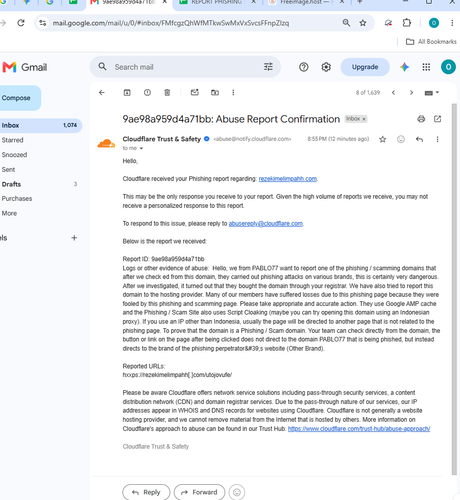Click the Cloudflare sender avatar logo
The image size is (460, 500).
[106, 143]
